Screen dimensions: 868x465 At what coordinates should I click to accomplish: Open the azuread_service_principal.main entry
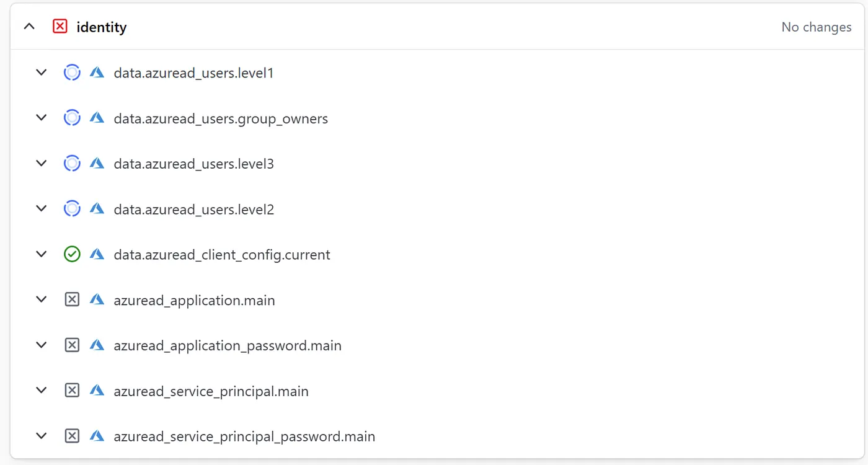pyautogui.click(x=211, y=391)
